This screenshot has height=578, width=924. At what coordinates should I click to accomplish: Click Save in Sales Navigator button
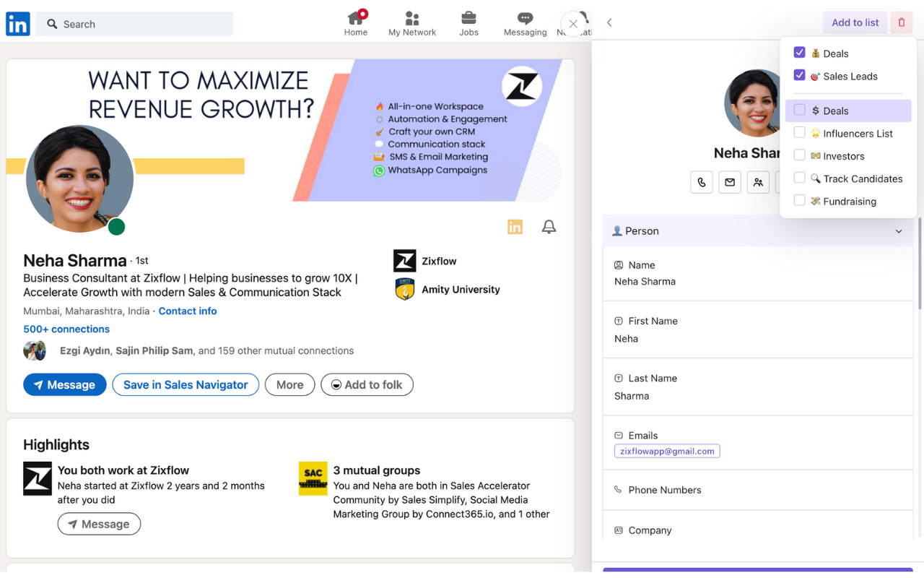point(186,385)
